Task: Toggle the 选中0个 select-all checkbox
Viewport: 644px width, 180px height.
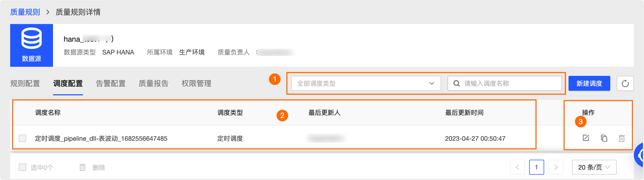Action: click(22, 167)
